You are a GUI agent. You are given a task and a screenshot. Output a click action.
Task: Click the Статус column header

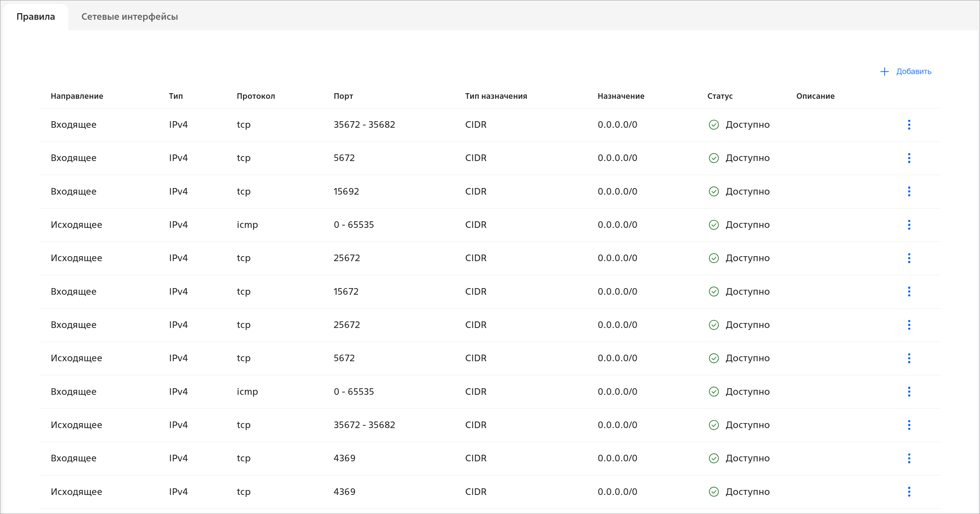(x=720, y=96)
